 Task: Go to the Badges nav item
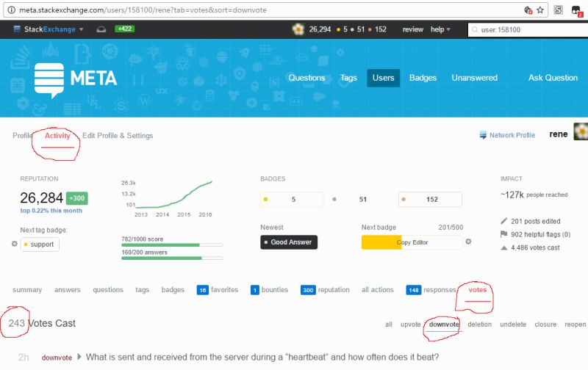pyautogui.click(x=423, y=78)
